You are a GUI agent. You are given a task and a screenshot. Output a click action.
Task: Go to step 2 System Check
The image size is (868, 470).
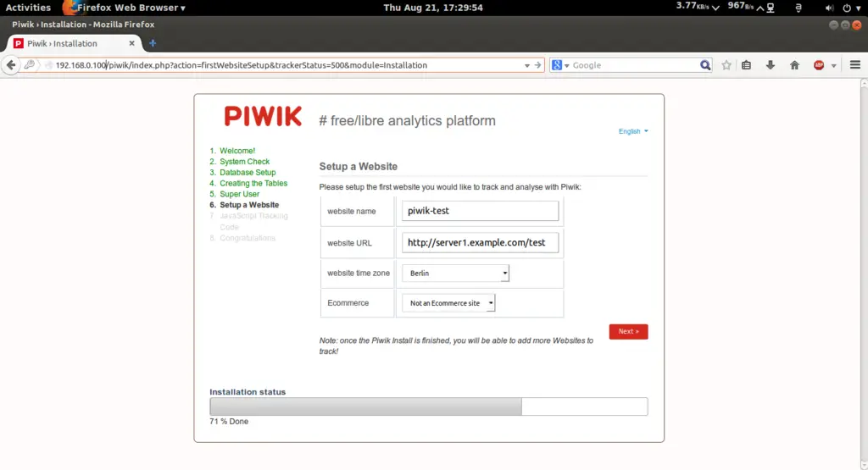pyautogui.click(x=244, y=162)
